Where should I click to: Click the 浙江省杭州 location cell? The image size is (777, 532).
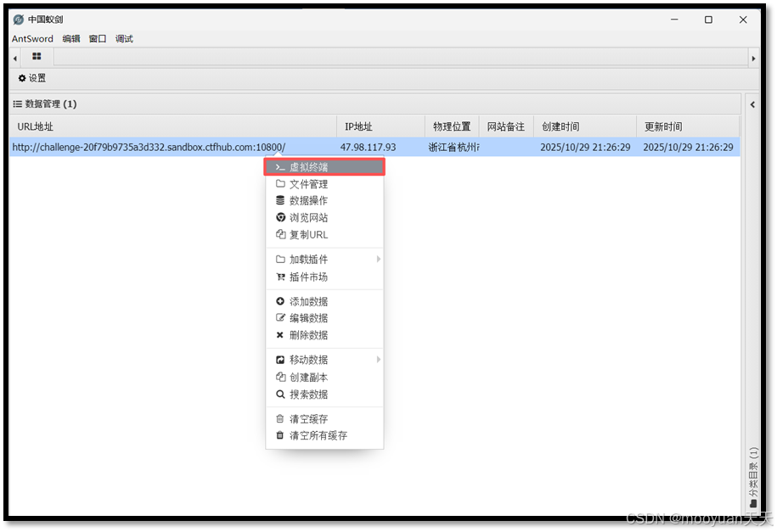coord(453,147)
